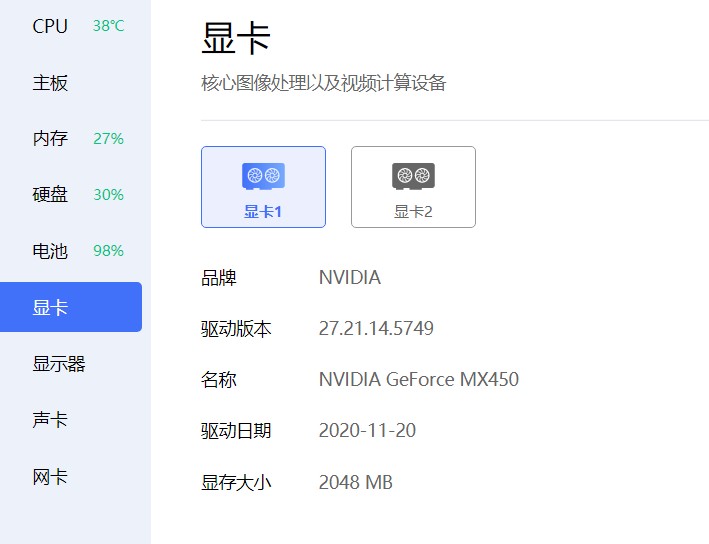Click the battery 98% value
709x544 pixels.
tap(108, 251)
